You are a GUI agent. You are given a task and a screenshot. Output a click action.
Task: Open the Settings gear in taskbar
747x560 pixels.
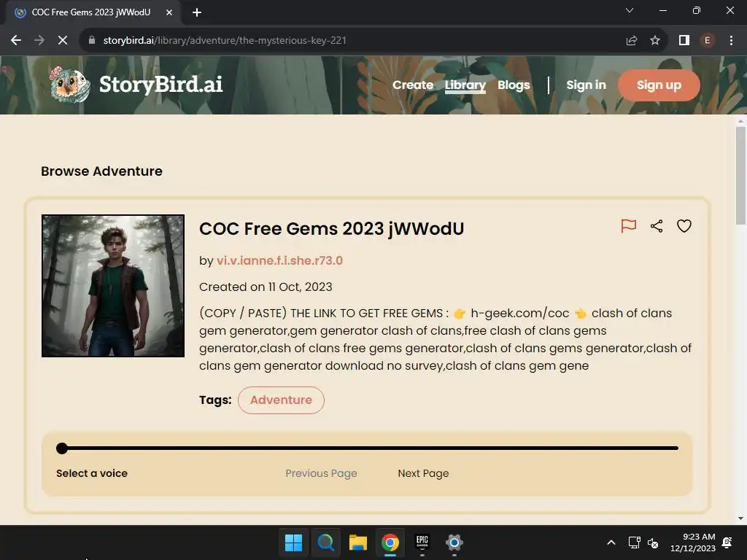[x=454, y=542]
